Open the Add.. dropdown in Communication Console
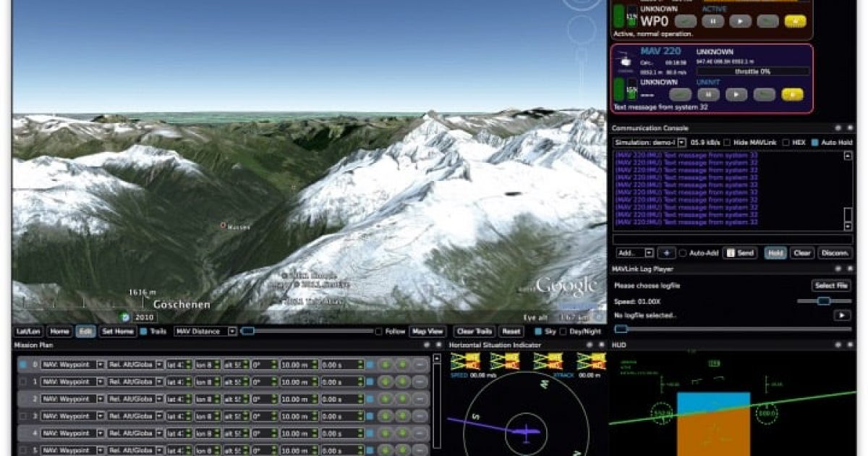The height and width of the screenshot is (456, 868). (635, 253)
